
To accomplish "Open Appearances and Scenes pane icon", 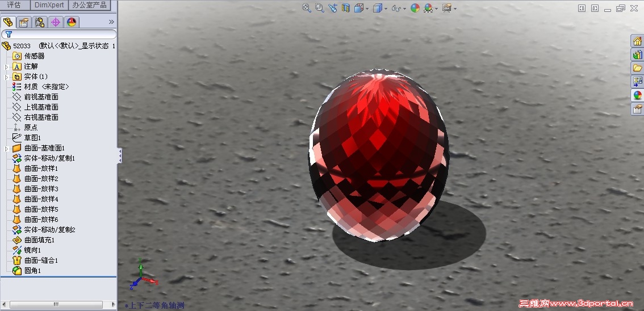I will (637, 95).
